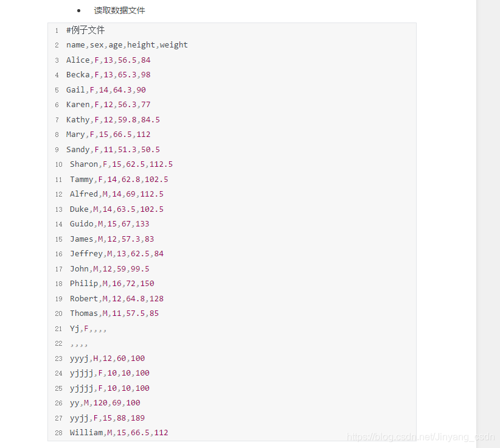Click the yyjj,F,15,88,189 row

108,418
